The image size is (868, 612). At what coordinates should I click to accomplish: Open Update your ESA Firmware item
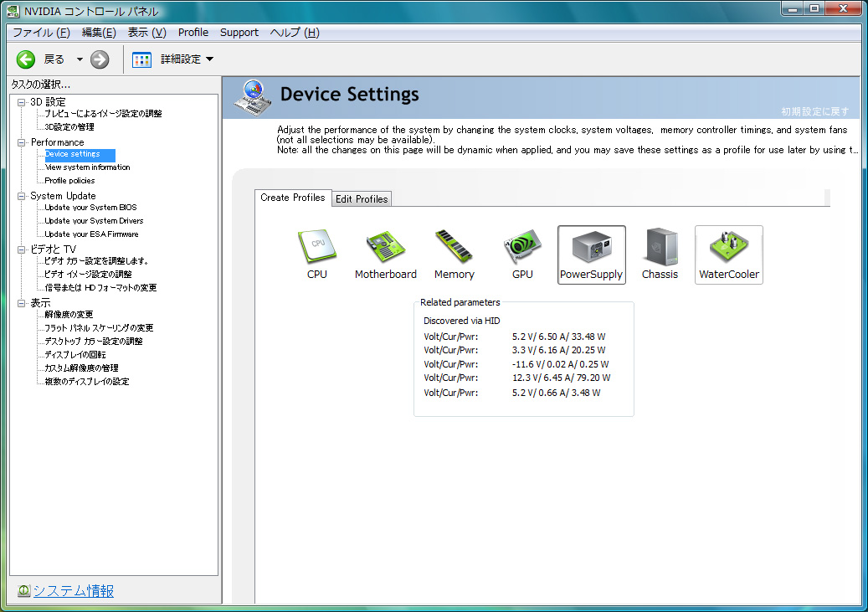(x=91, y=234)
